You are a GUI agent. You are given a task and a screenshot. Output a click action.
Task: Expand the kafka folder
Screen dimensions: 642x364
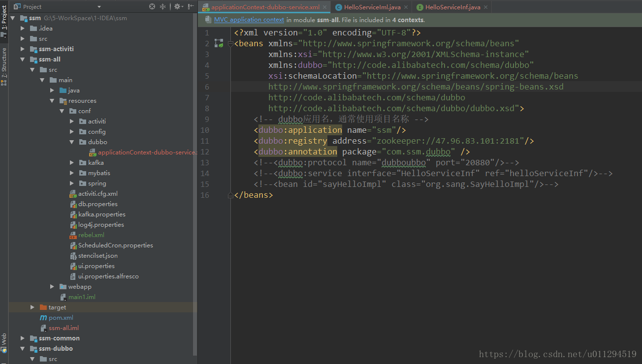point(72,163)
